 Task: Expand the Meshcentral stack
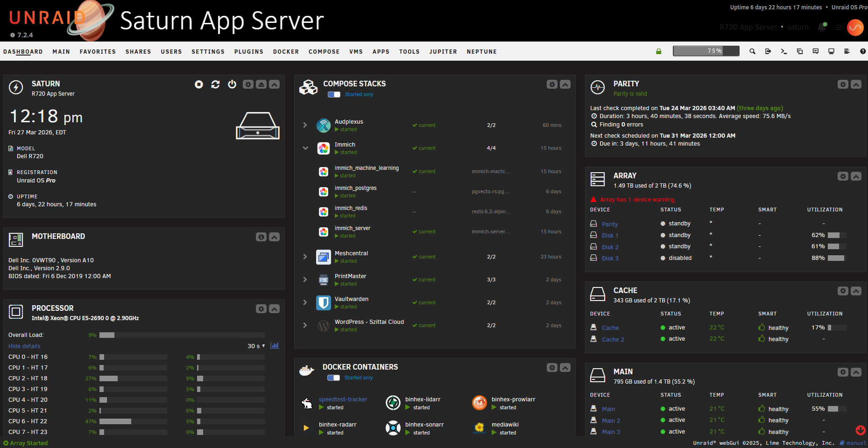[305, 257]
